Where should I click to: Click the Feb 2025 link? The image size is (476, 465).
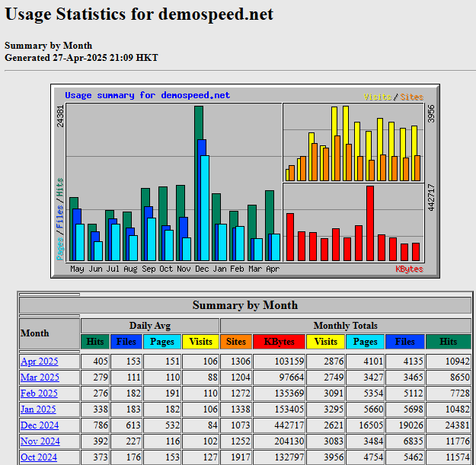[39, 393]
